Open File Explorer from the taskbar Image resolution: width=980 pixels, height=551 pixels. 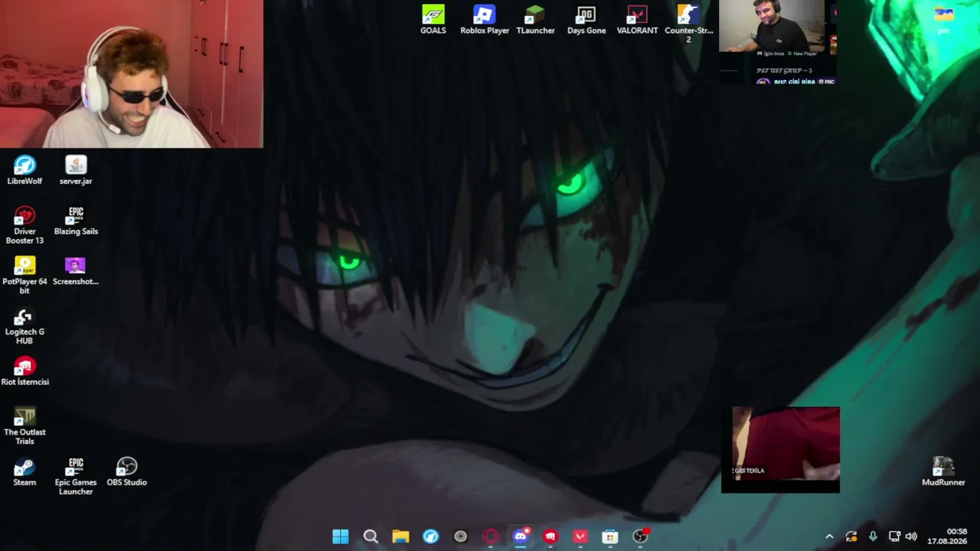pos(400,536)
